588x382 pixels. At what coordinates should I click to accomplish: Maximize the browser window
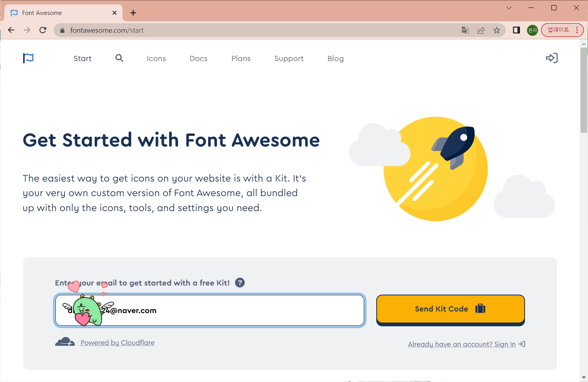point(554,8)
